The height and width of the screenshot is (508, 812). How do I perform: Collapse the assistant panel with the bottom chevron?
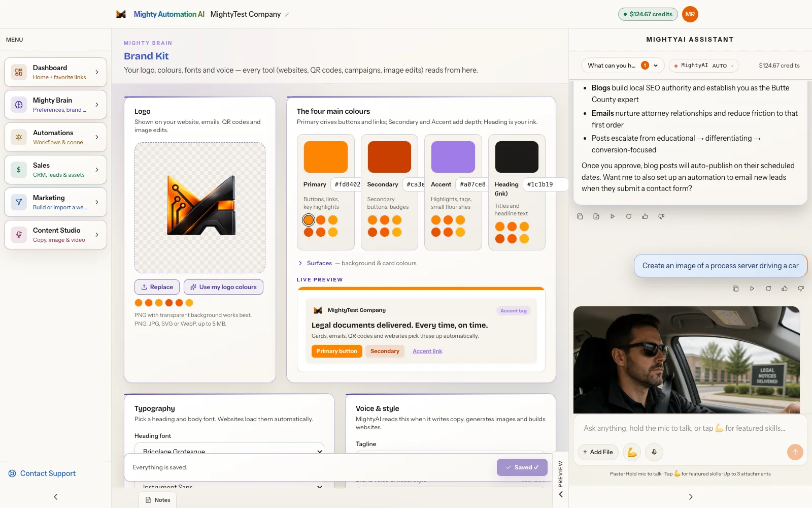click(690, 497)
